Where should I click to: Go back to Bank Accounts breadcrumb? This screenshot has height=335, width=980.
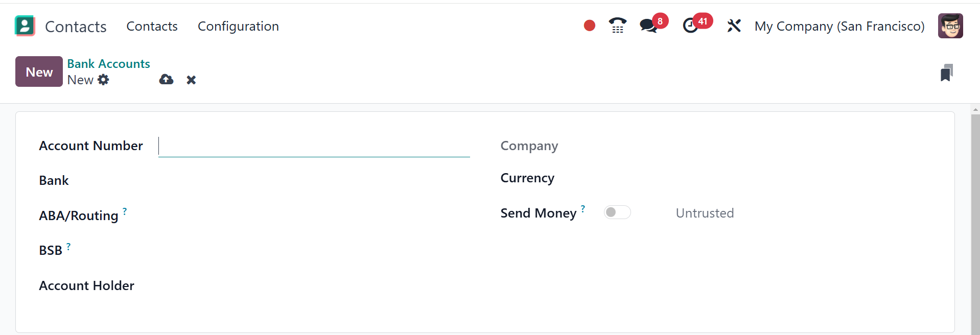pos(108,64)
